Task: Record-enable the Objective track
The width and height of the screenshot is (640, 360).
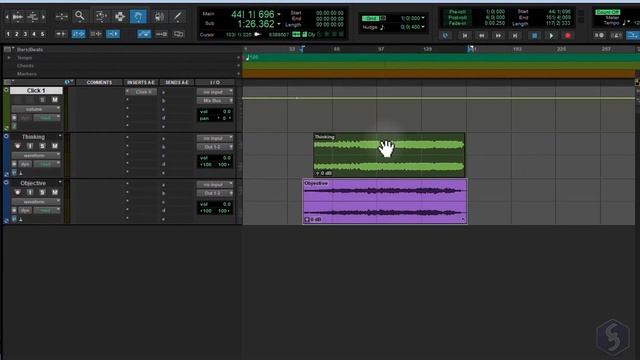Action: (18, 192)
